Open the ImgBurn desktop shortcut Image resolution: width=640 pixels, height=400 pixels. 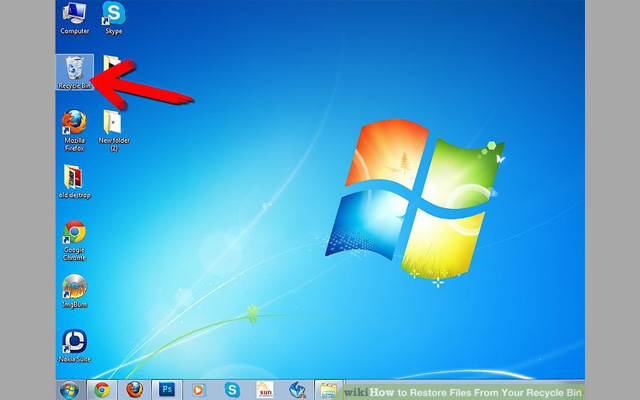pos(75,290)
